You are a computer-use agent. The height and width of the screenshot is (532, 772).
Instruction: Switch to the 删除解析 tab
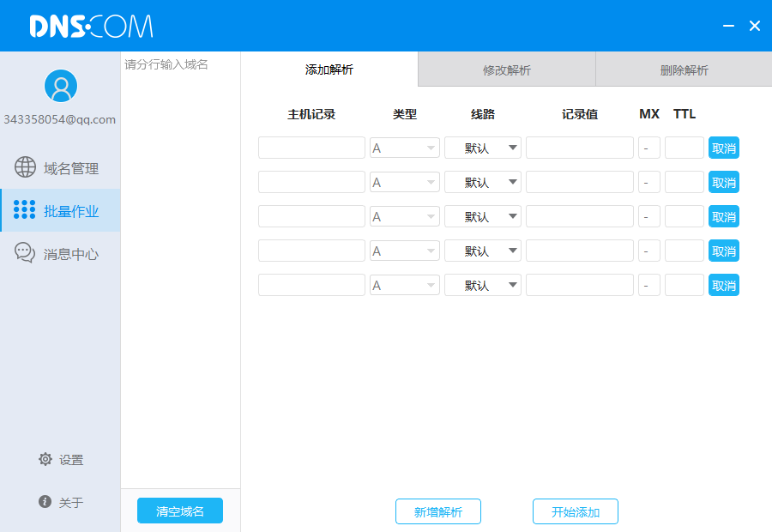[682, 69]
